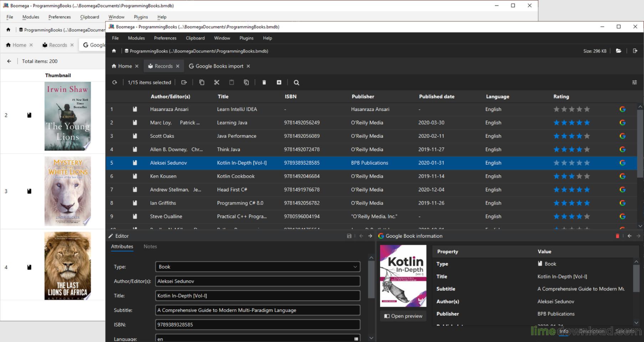Save editor changes with floppy icon
The image size is (644, 342).
click(349, 236)
